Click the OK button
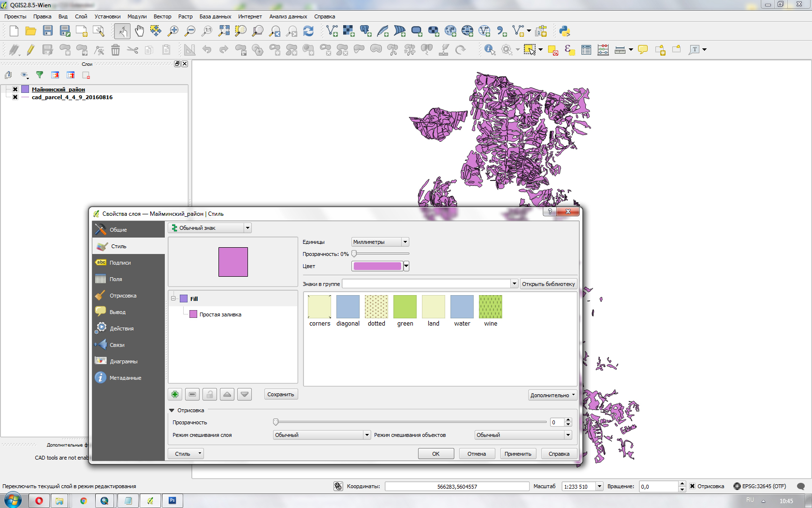The width and height of the screenshot is (812, 508). pyautogui.click(x=436, y=454)
